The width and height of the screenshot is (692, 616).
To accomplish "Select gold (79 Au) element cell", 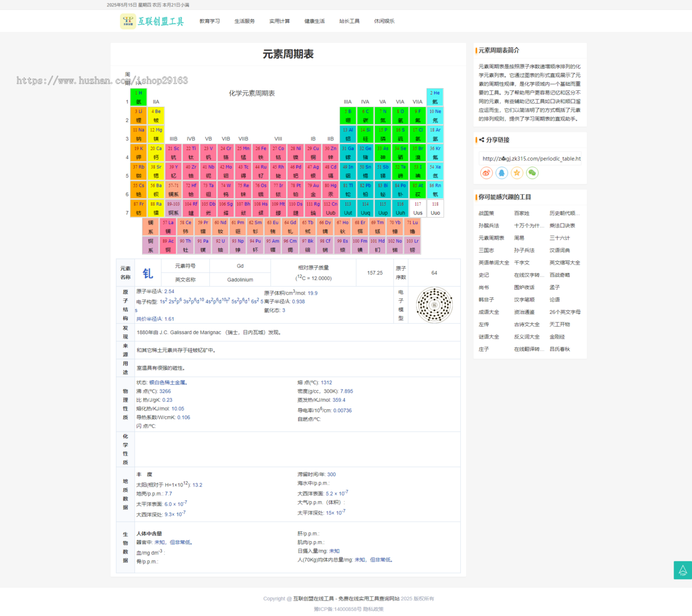I will [x=313, y=190].
